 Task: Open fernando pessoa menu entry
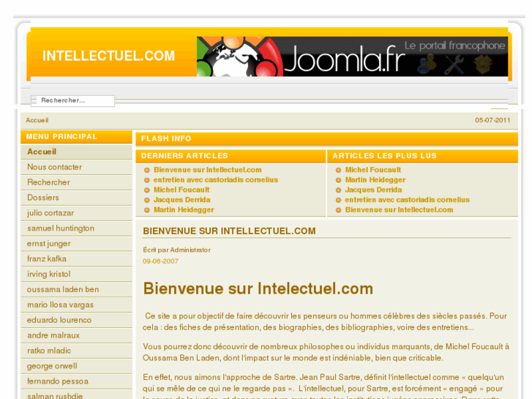[76, 381]
